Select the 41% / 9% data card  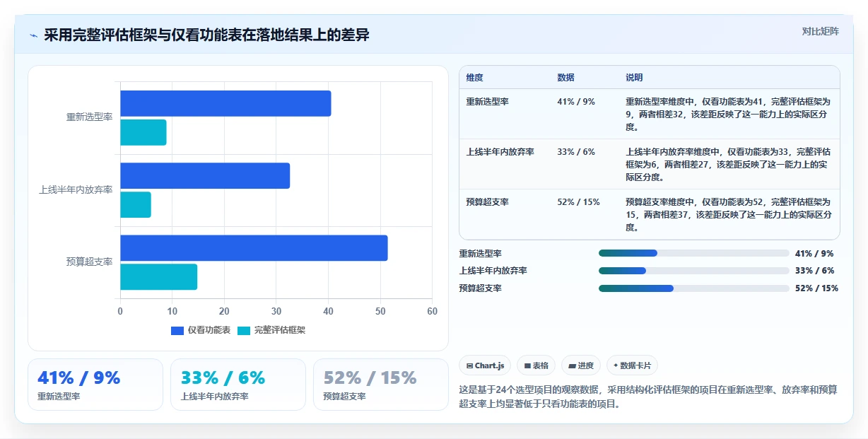[x=95, y=385]
